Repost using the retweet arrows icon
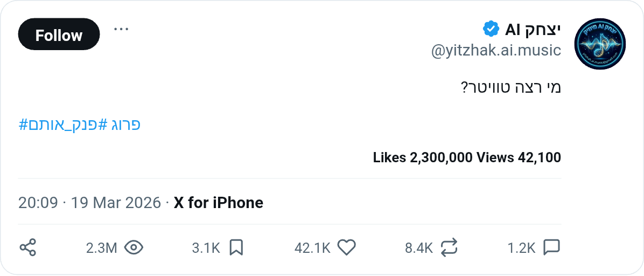 click(x=449, y=247)
